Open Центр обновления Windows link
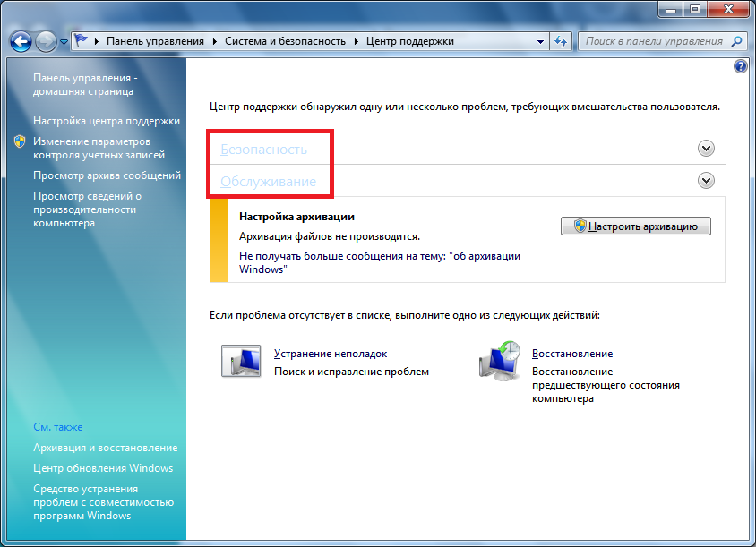 point(103,468)
